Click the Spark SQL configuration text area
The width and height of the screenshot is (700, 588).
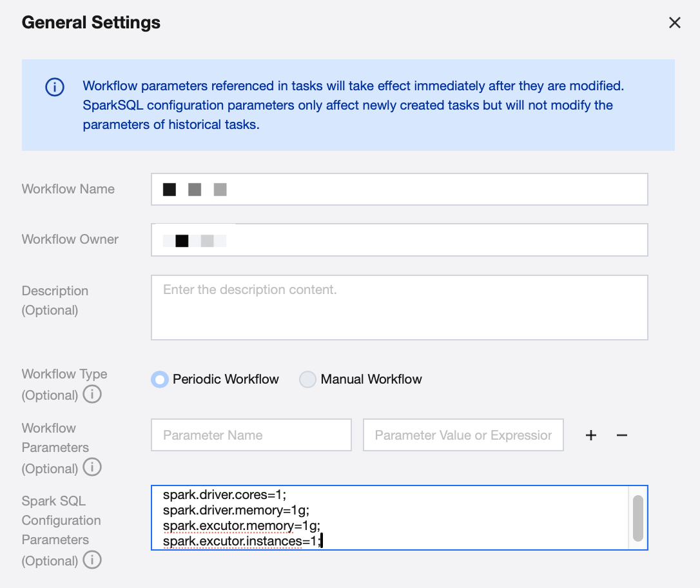point(451,518)
